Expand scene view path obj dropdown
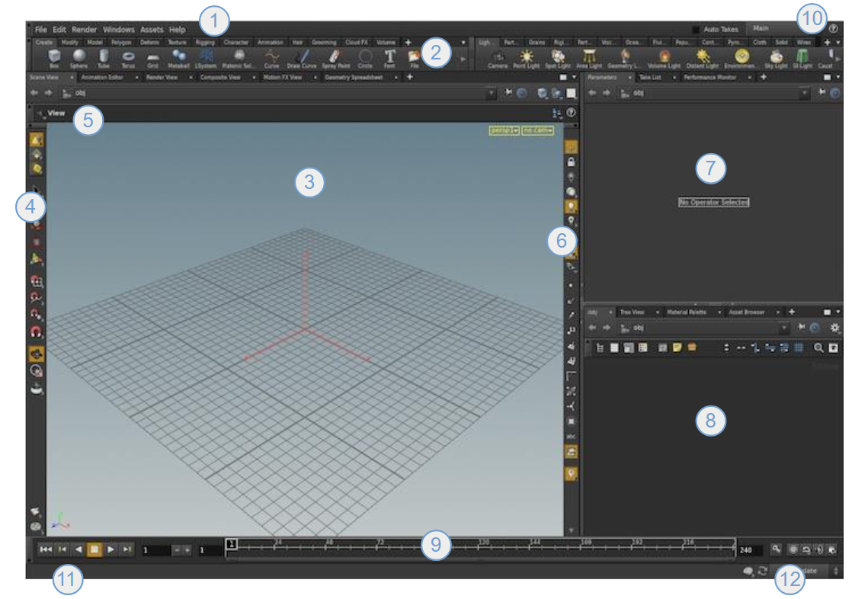The width and height of the screenshot is (868, 599). point(491,93)
